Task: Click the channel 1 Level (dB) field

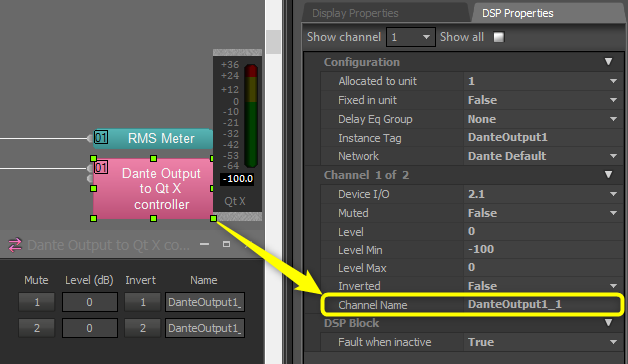Action: [x=90, y=302]
